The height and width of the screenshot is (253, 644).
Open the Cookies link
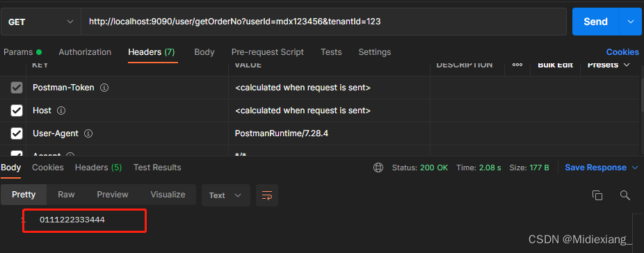[622, 52]
